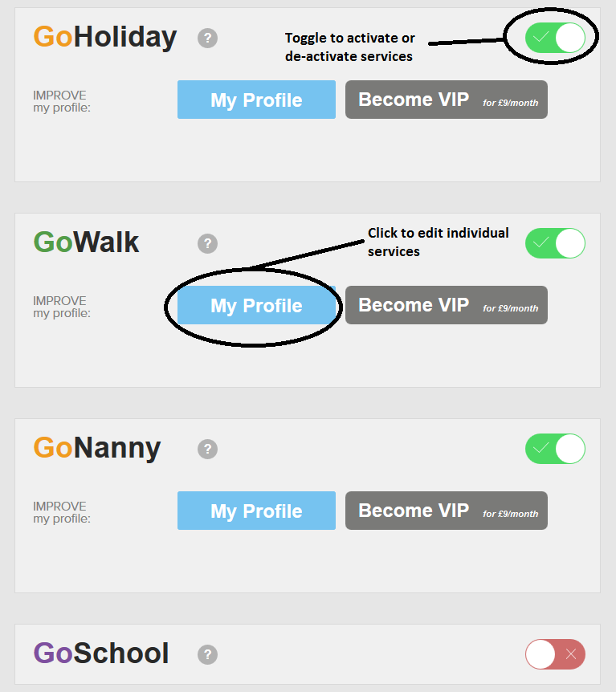Open the help icon next to GoWalk

coord(208,243)
